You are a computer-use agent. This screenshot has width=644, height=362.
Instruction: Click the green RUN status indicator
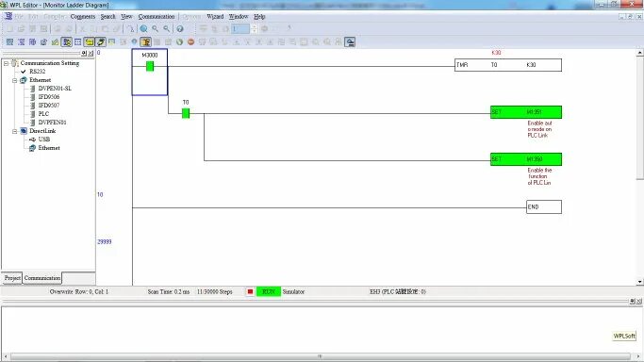pyautogui.click(x=268, y=291)
